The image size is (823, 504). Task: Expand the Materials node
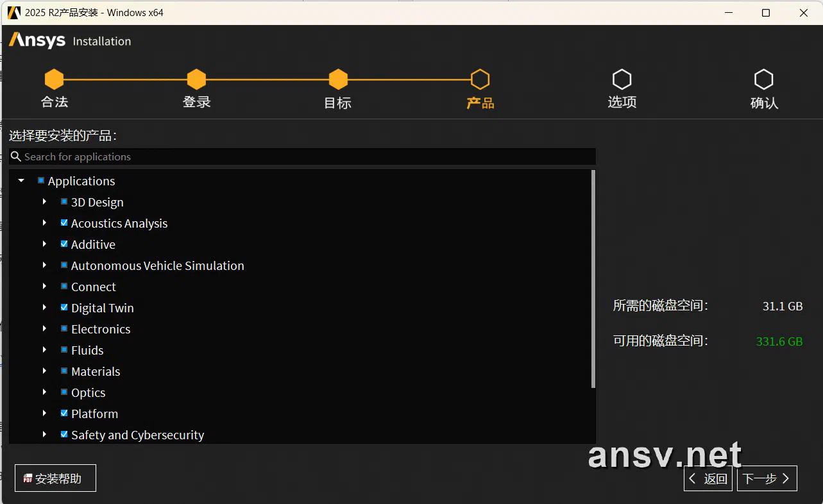(x=44, y=371)
